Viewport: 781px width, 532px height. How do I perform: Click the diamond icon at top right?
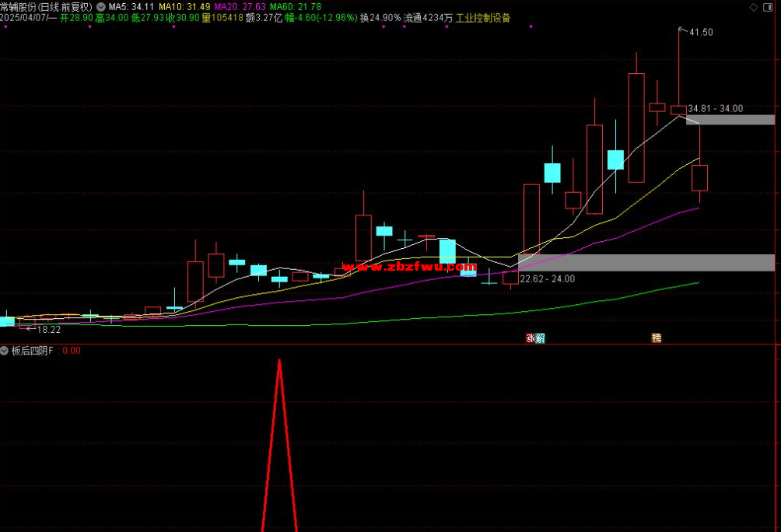751,6
